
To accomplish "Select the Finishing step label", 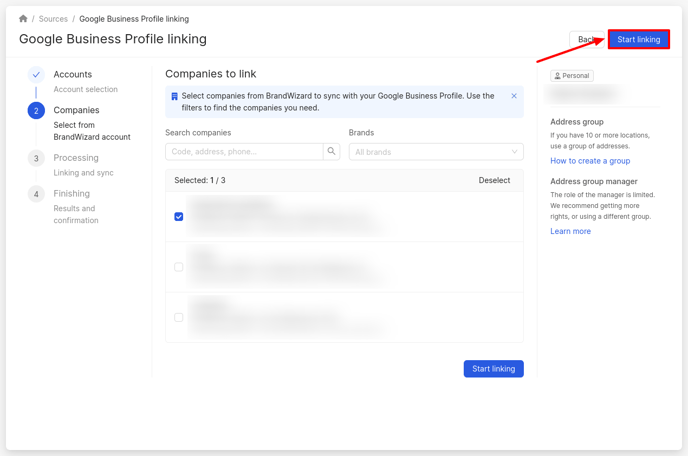I will (x=72, y=194).
